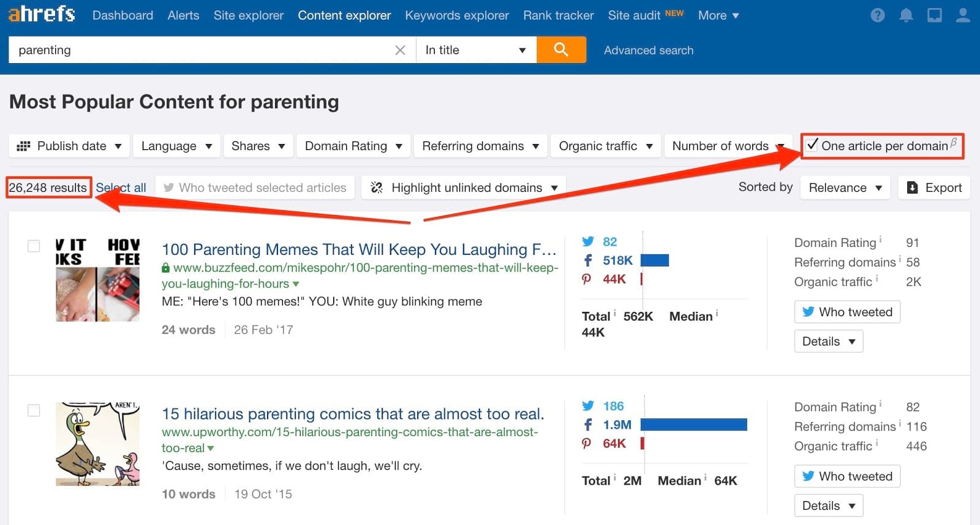Open the help question mark icon
The width and height of the screenshot is (980, 525).
point(878,15)
